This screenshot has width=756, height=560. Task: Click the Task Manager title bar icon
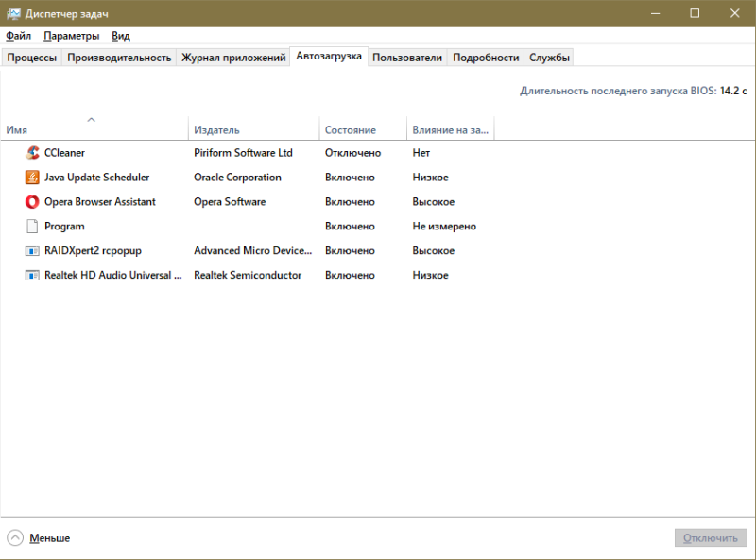point(13,13)
